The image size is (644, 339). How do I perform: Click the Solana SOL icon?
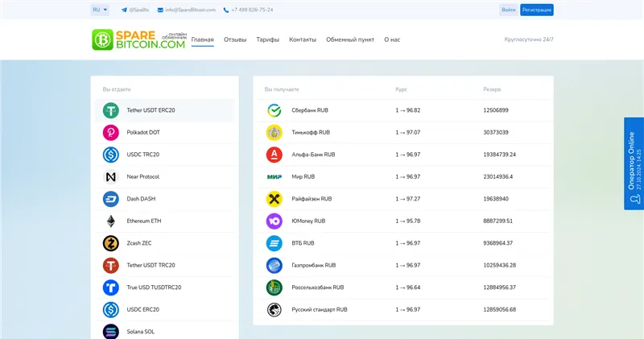(x=111, y=332)
